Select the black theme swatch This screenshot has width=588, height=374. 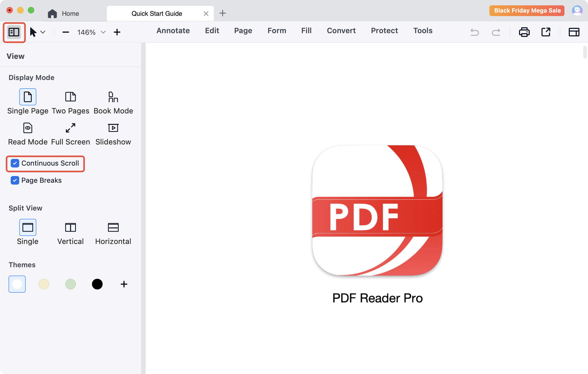[x=97, y=284]
